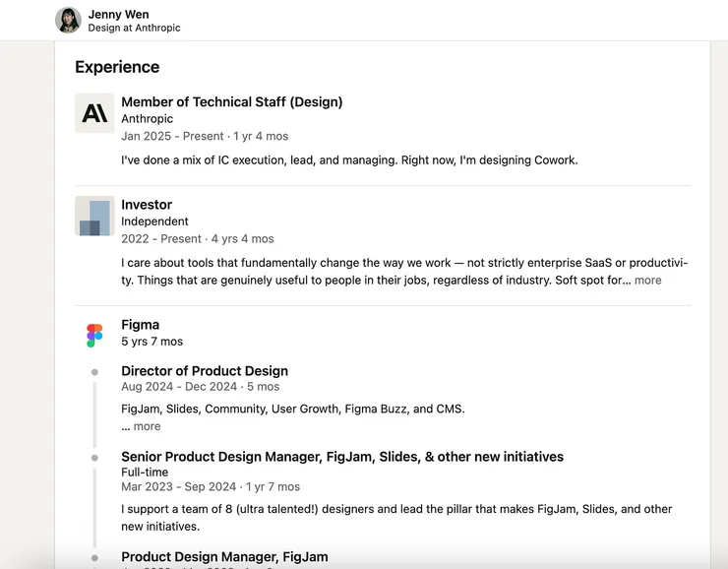Click Jenny Wen name in sticky header
Viewport: 728px width, 569px height.
tap(117, 14)
